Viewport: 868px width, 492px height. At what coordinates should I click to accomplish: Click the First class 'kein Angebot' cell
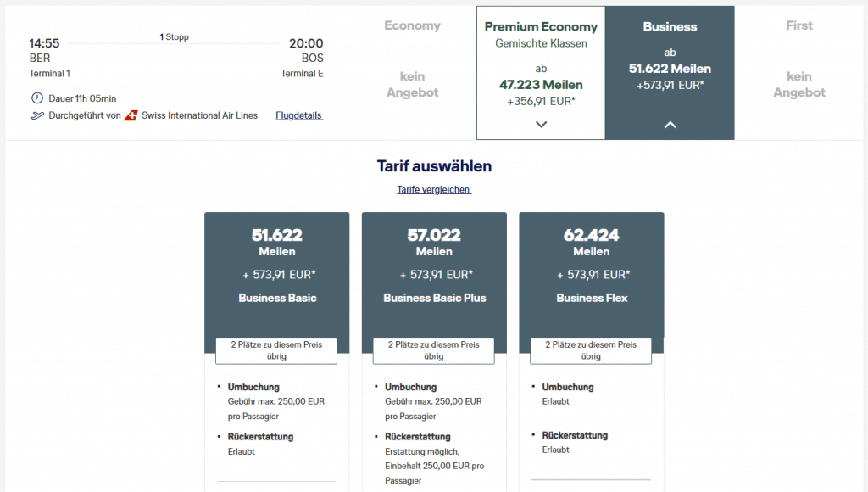point(798,84)
